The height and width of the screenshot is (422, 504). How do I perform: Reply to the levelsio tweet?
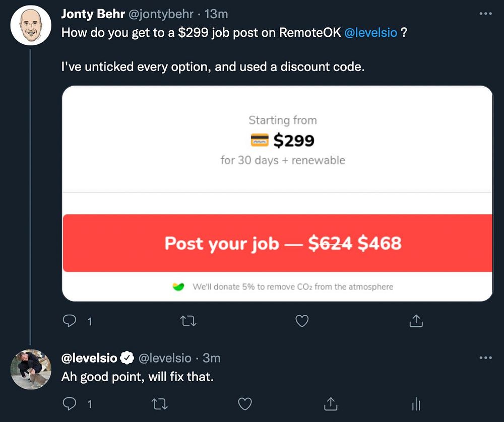(x=70, y=403)
